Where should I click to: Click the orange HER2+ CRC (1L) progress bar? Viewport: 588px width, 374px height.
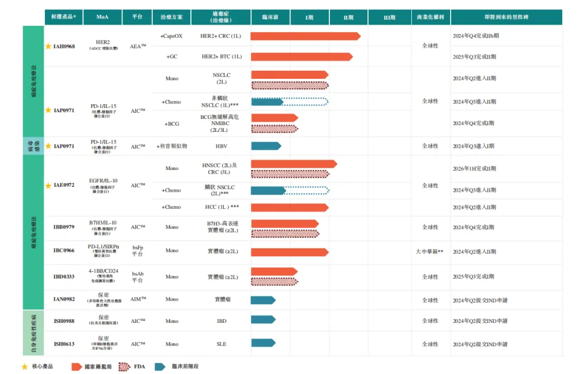305,36
